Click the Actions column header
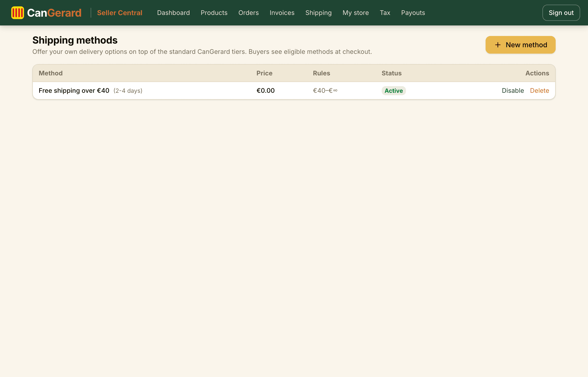588x377 pixels. tap(537, 73)
